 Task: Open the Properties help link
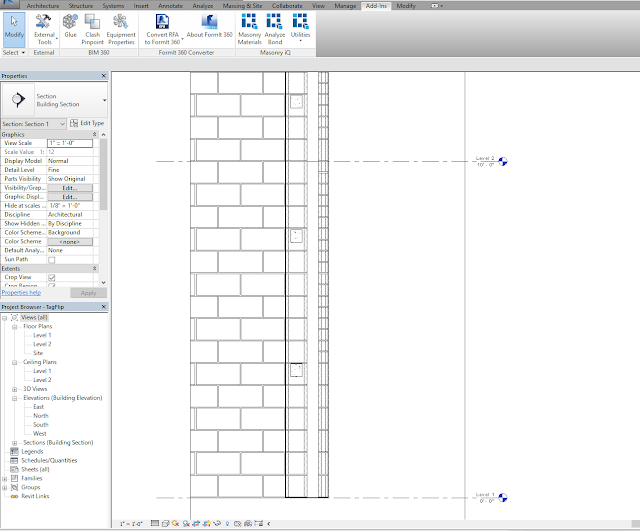[21, 293]
